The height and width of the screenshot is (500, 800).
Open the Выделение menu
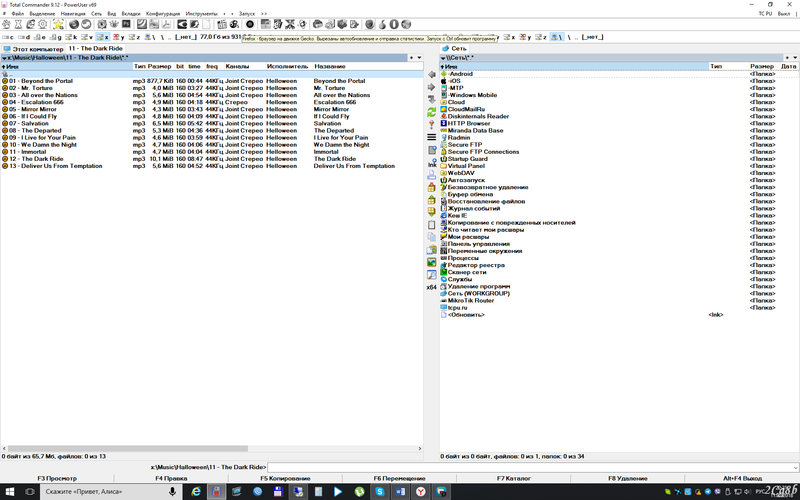(42, 14)
